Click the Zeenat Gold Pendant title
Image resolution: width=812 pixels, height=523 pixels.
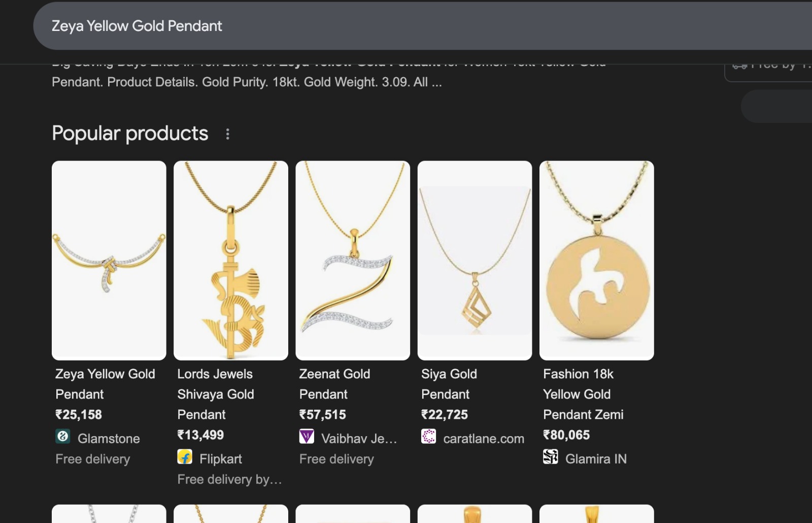(334, 384)
